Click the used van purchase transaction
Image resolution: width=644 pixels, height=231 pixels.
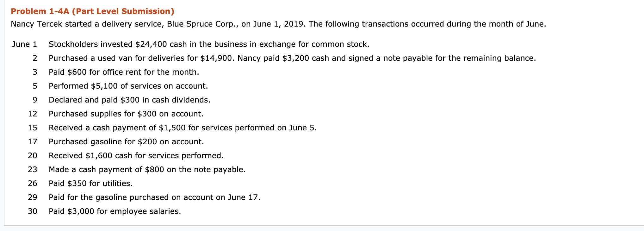pos(292,58)
